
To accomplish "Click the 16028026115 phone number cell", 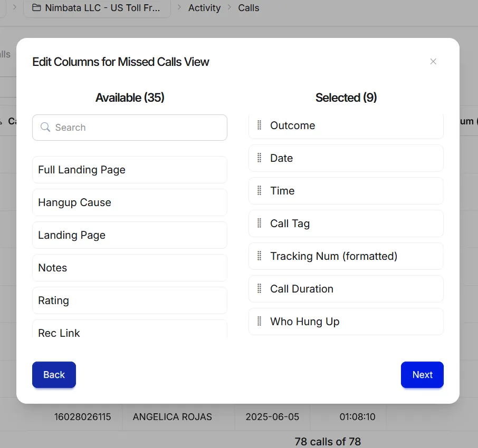I will click(83, 416).
